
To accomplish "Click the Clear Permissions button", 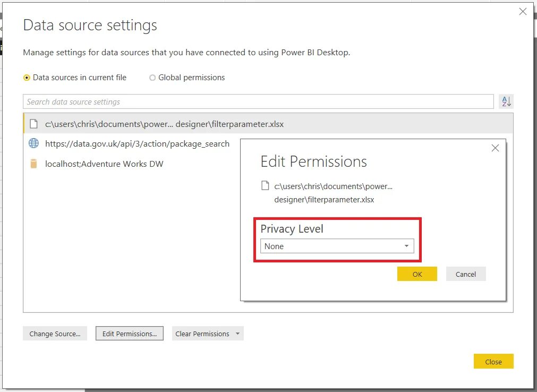I will tap(202, 334).
